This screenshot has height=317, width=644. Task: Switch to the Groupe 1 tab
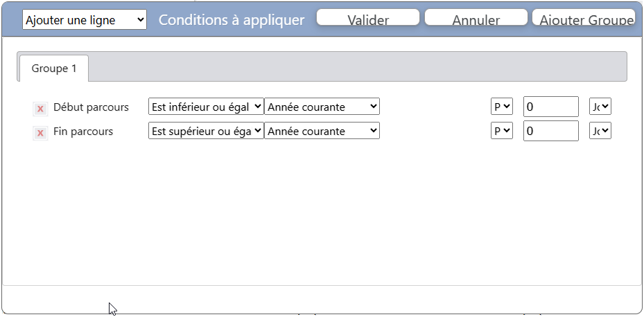point(54,69)
